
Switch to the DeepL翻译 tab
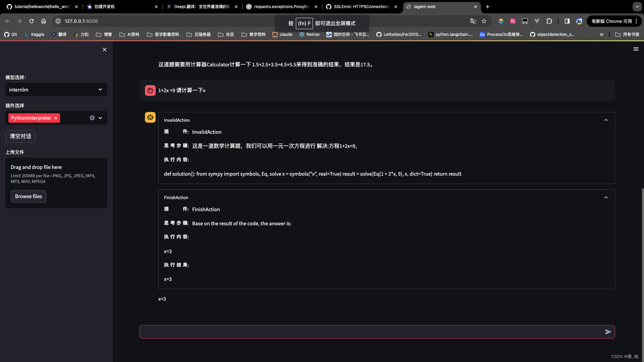[x=202, y=7]
